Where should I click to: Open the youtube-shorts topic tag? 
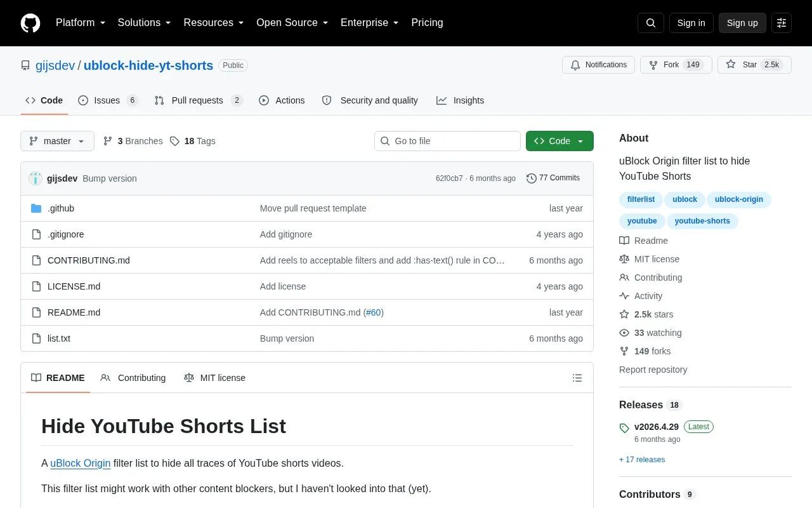(702, 221)
